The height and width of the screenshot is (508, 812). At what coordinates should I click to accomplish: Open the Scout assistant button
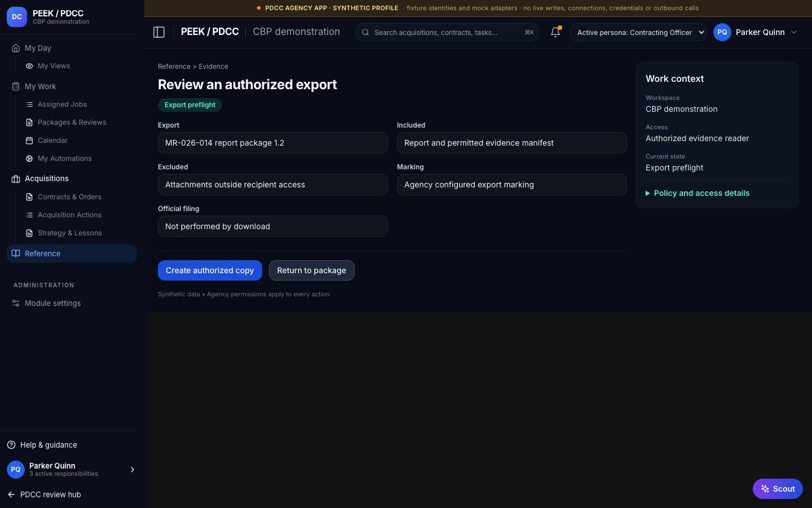pos(778,489)
